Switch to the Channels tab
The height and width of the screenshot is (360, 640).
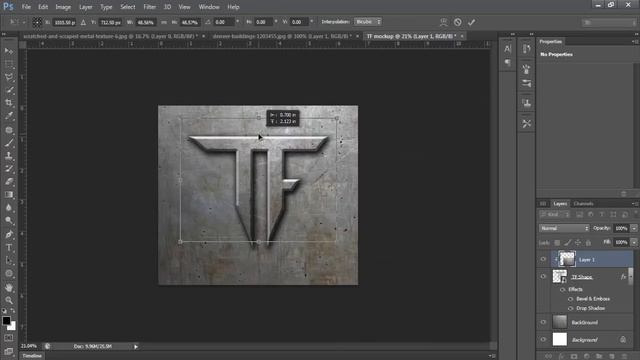[583, 203]
